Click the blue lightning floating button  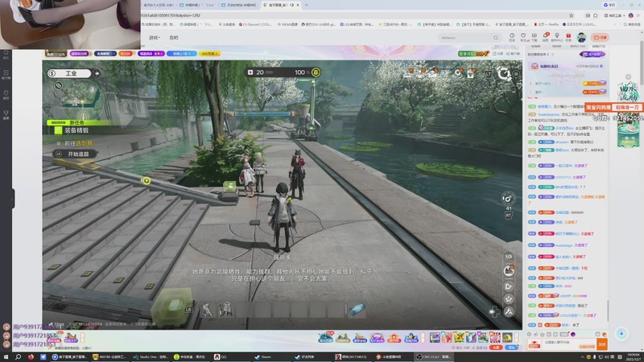click(x=621, y=333)
